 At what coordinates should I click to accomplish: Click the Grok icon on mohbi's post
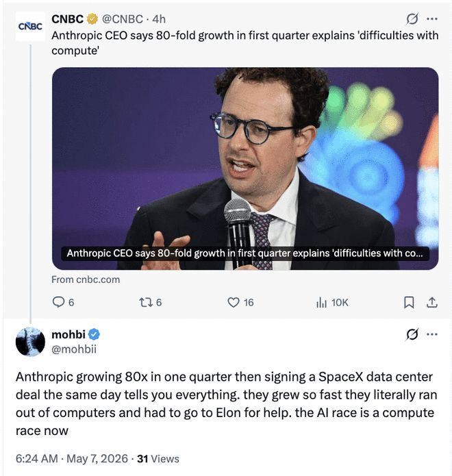(412, 334)
